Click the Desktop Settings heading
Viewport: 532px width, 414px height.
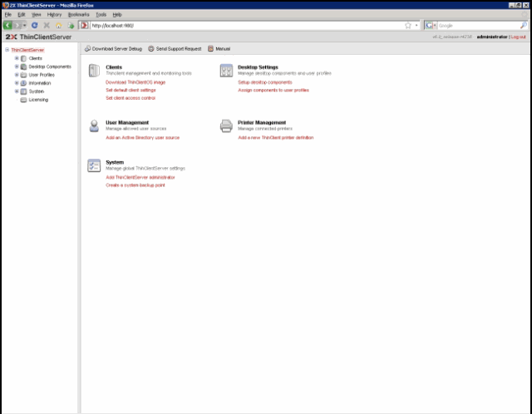[x=258, y=67]
